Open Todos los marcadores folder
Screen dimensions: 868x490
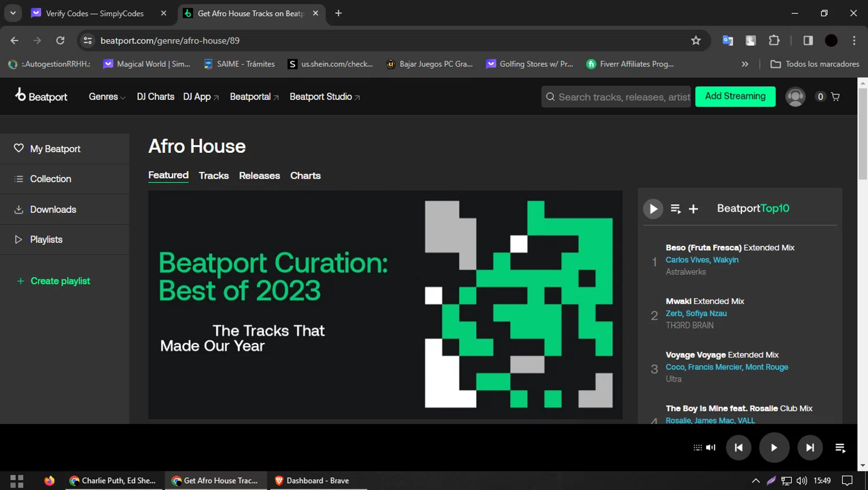(x=815, y=64)
